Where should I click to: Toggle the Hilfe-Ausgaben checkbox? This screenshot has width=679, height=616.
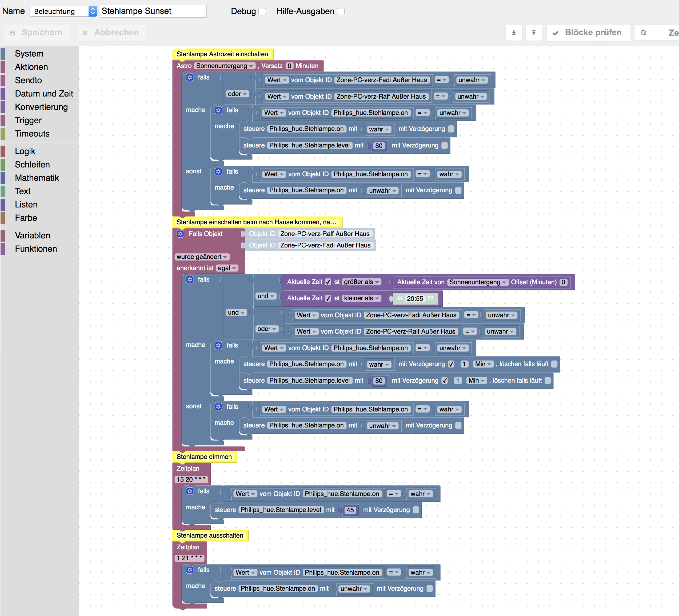pyautogui.click(x=341, y=11)
